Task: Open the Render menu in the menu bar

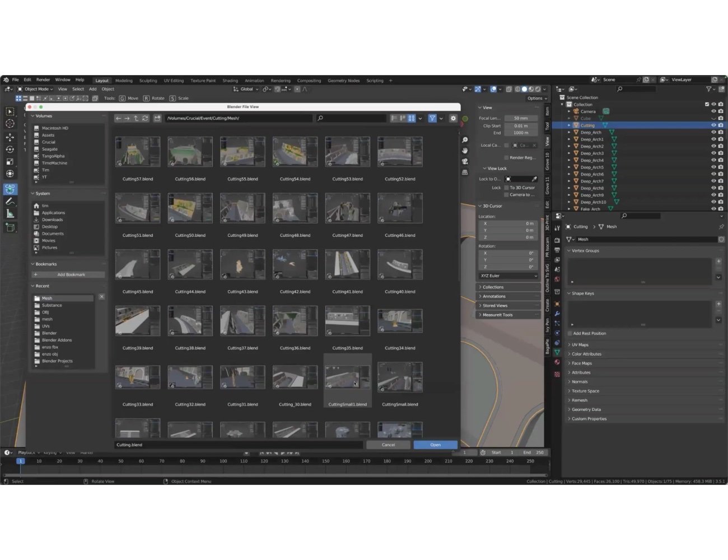Action: point(43,79)
